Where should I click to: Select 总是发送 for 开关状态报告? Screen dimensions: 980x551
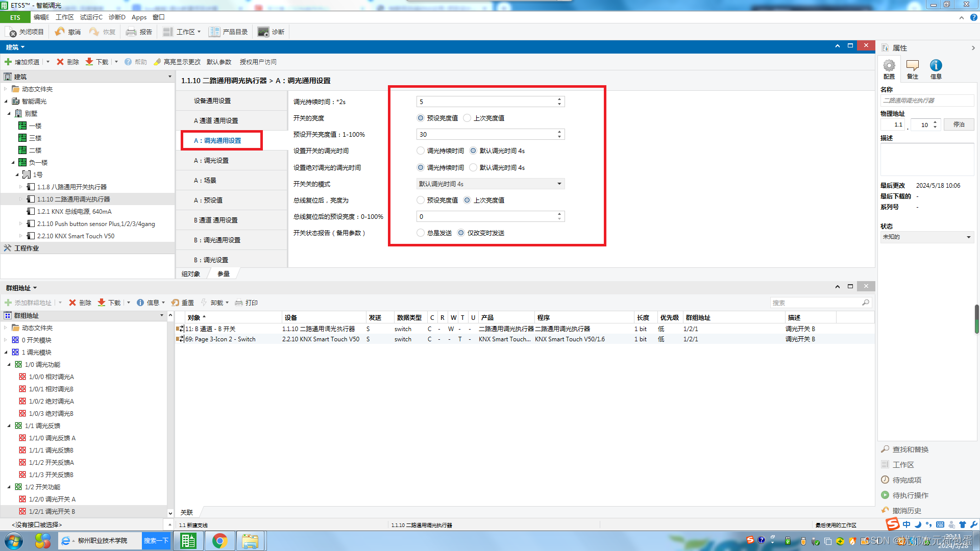coord(421,233)
